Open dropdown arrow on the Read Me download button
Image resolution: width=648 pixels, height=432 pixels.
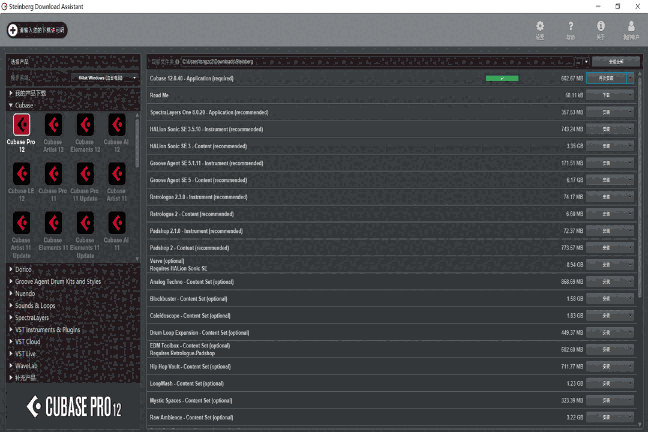[x=630, y=95]
